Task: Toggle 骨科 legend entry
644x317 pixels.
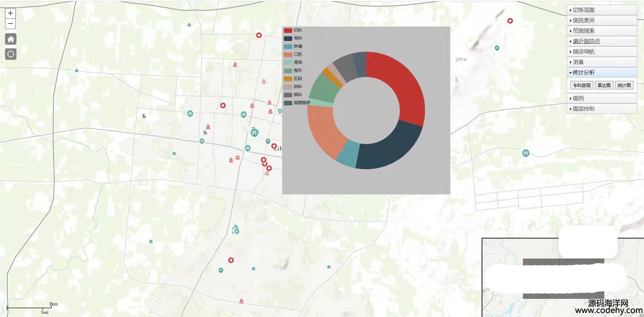Action: pyautogui.click(x=293, y=38)
